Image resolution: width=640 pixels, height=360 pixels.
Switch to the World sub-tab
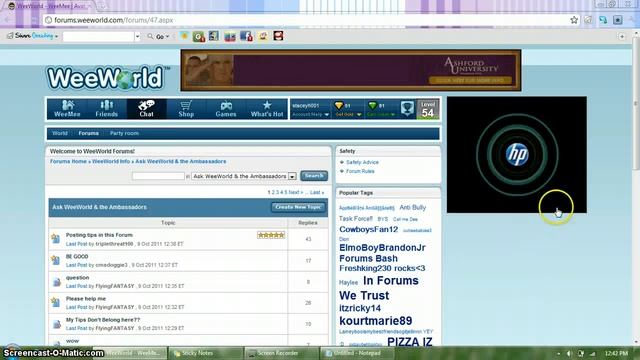60,133
